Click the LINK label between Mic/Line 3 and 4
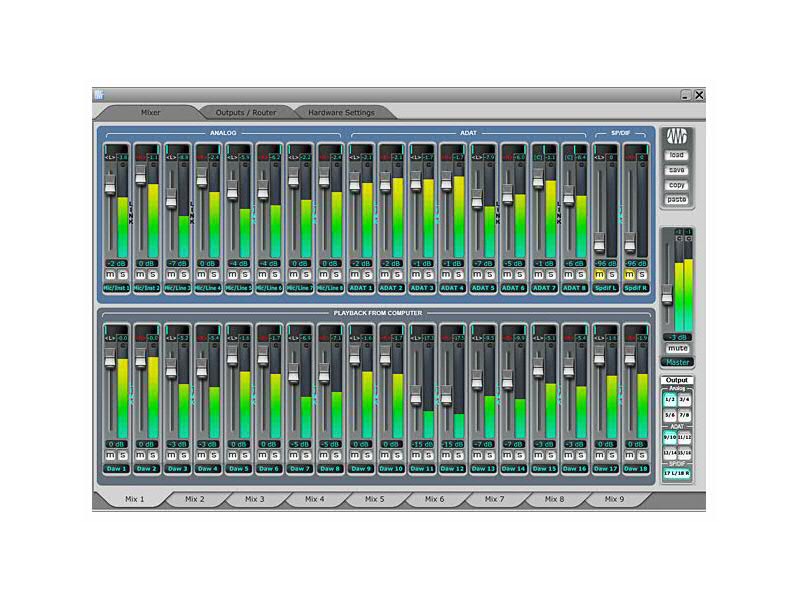Viewport: 800px width, 600px height. pos(192,212)
